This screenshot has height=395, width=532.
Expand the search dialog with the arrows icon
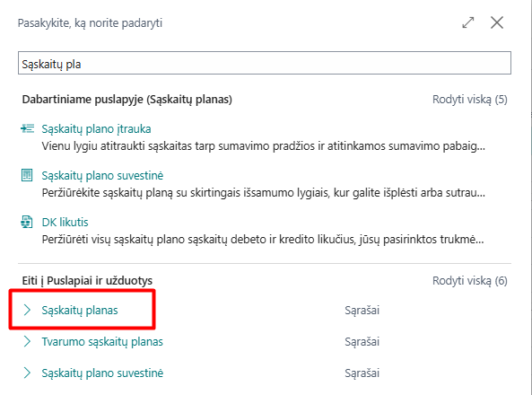coord(468,22)
